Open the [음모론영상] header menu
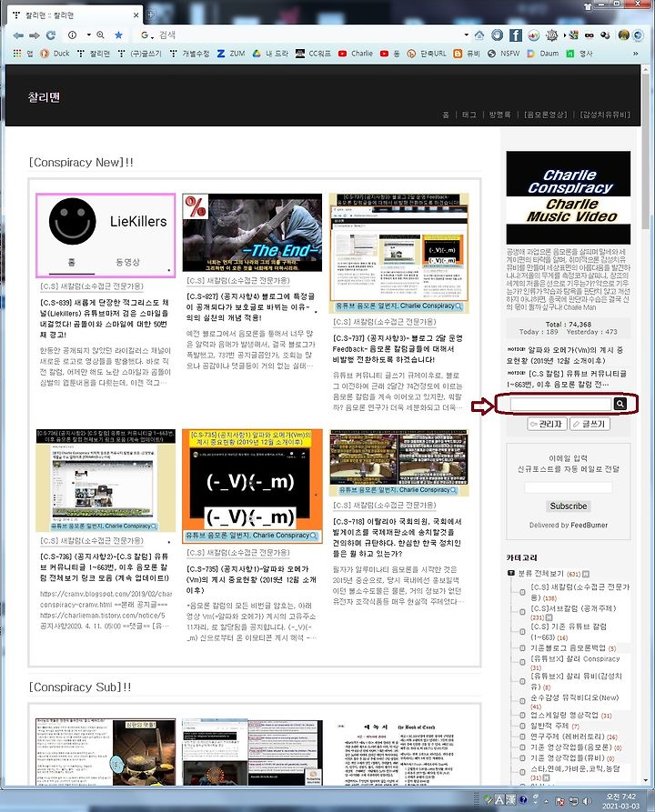This screenshot has width=655, height=812. pyautogui.click(x=546, y=115)
